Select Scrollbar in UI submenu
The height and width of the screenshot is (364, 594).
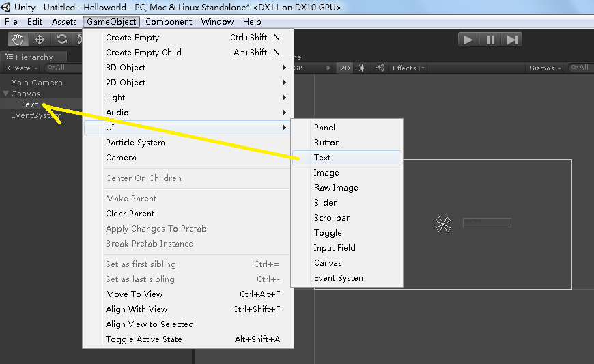[347, 218]
